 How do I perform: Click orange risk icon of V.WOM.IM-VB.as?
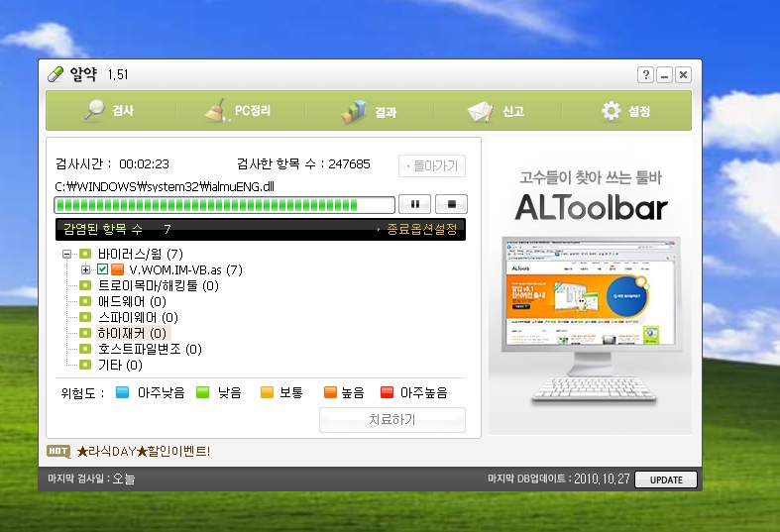117,269
